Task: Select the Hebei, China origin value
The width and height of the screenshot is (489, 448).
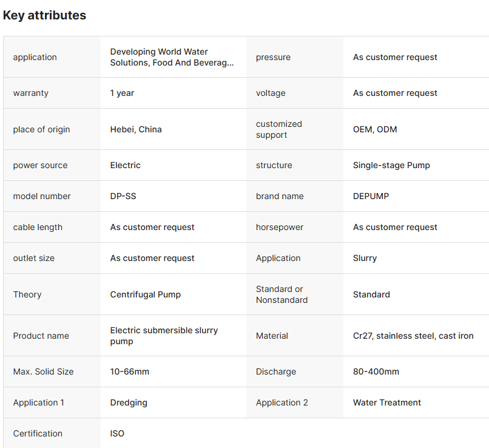Action: (136, 129)
